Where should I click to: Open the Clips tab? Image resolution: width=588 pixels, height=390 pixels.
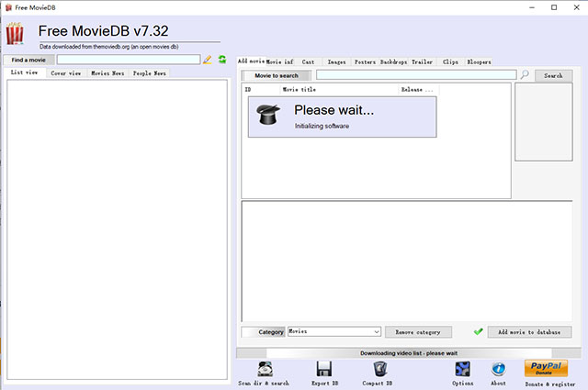(x=450, y=61)
